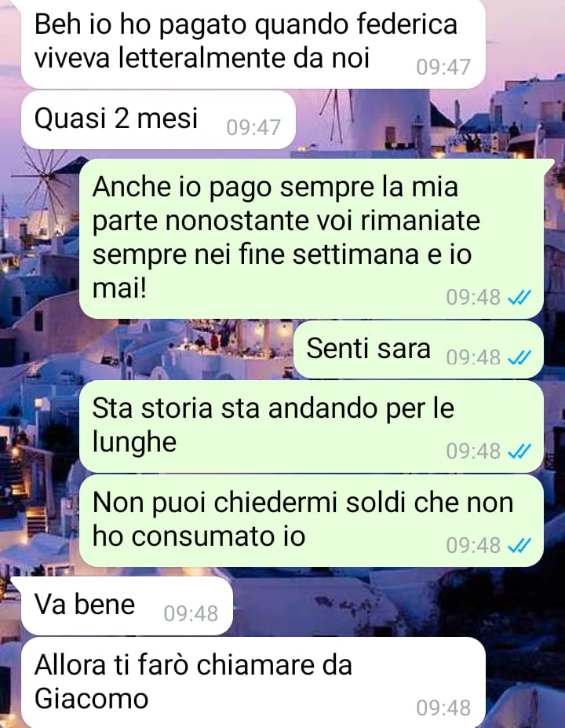Tap the 09:47 timestamp on the federica message
The height and width of the screenshot is (728, 565).
pyautogui.click(x=443, y=68)
